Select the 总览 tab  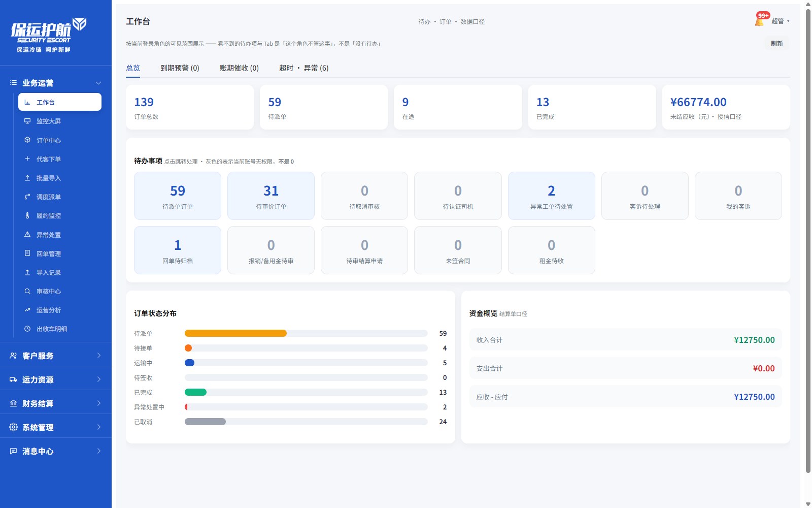(133, 68)
